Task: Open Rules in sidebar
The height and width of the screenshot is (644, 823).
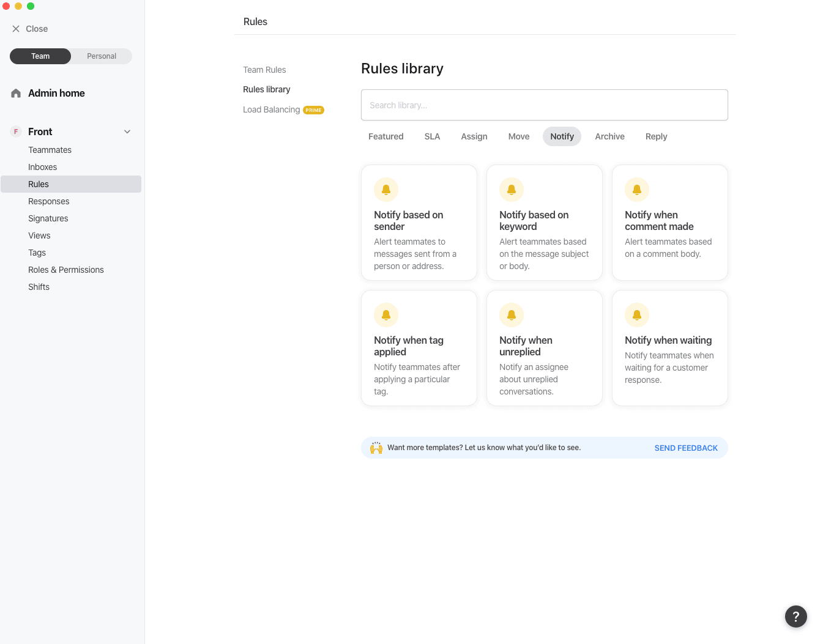Action: point(71,184)
